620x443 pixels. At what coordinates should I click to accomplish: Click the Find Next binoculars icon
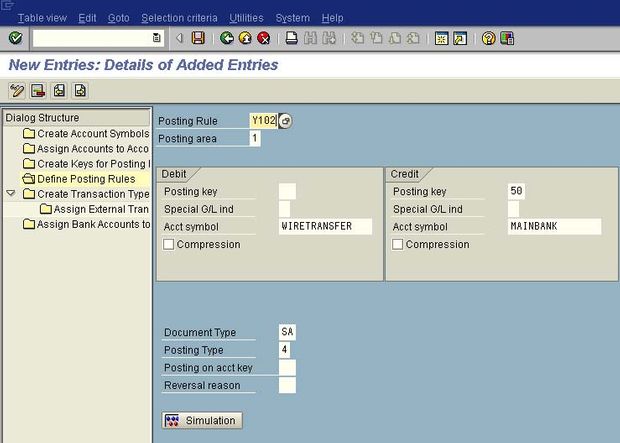pyautogui.click(x=329, y=38)
